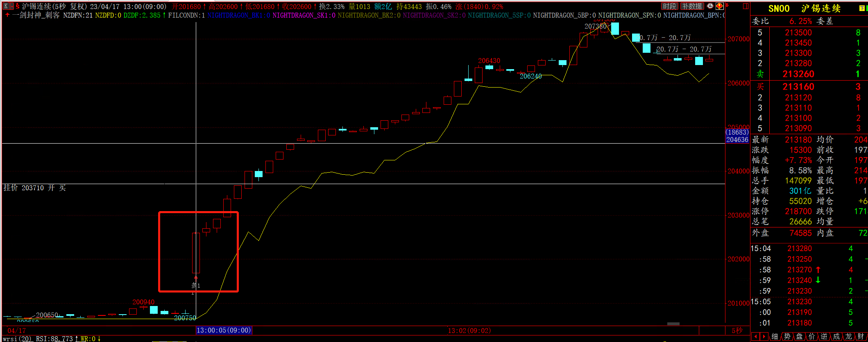Screen dimensions: 868x342
Task: Click the buy price 213160
Action: tap(798, 87)
